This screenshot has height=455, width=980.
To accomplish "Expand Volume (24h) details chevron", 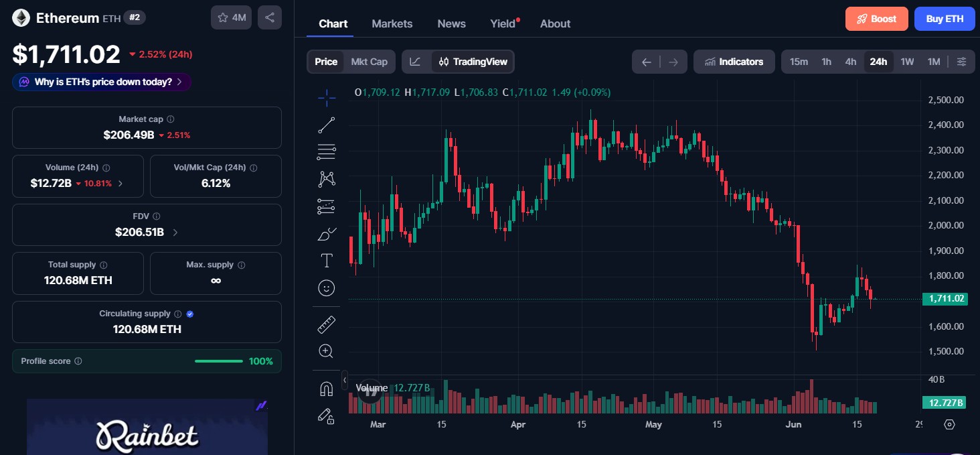I will (x=120, y=183).
